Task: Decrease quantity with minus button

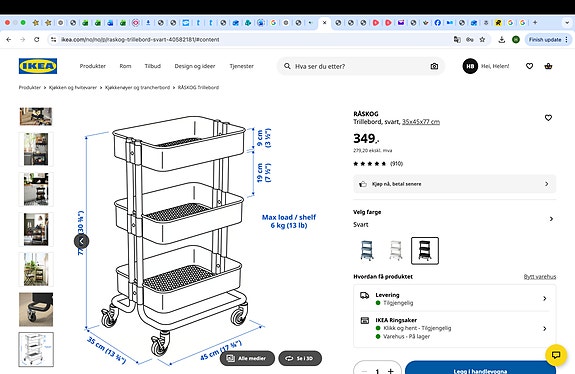Action: [x=364, y=371]
